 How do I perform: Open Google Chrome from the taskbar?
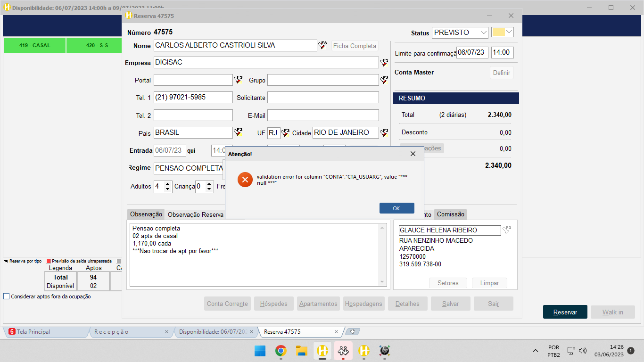click(281, 351)
